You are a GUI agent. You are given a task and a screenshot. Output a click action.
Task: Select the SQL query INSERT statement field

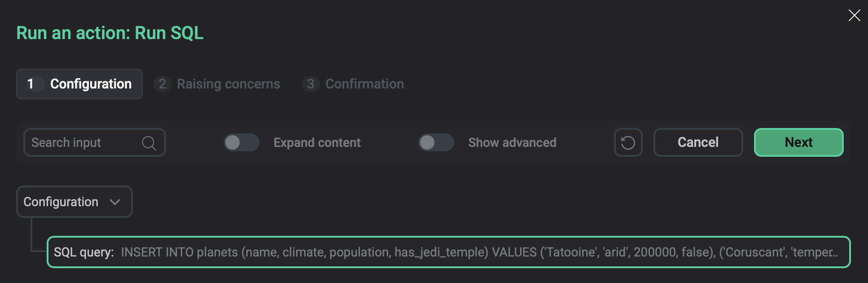(x=478, y=252)
